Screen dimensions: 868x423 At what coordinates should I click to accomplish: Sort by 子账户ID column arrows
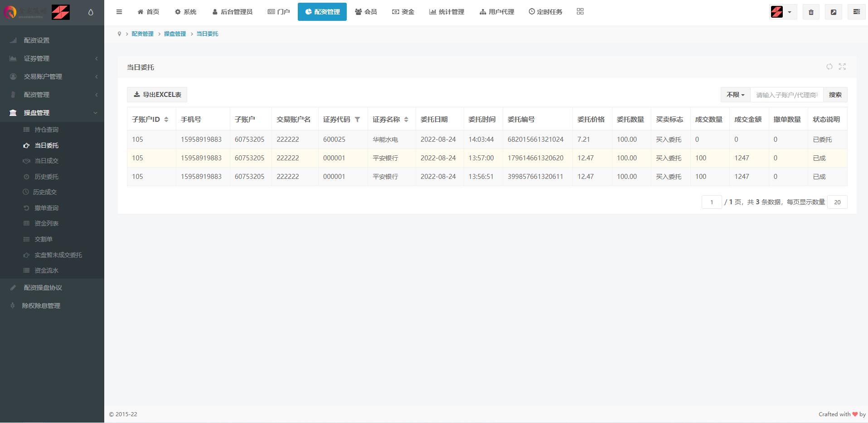click(166, 120)
